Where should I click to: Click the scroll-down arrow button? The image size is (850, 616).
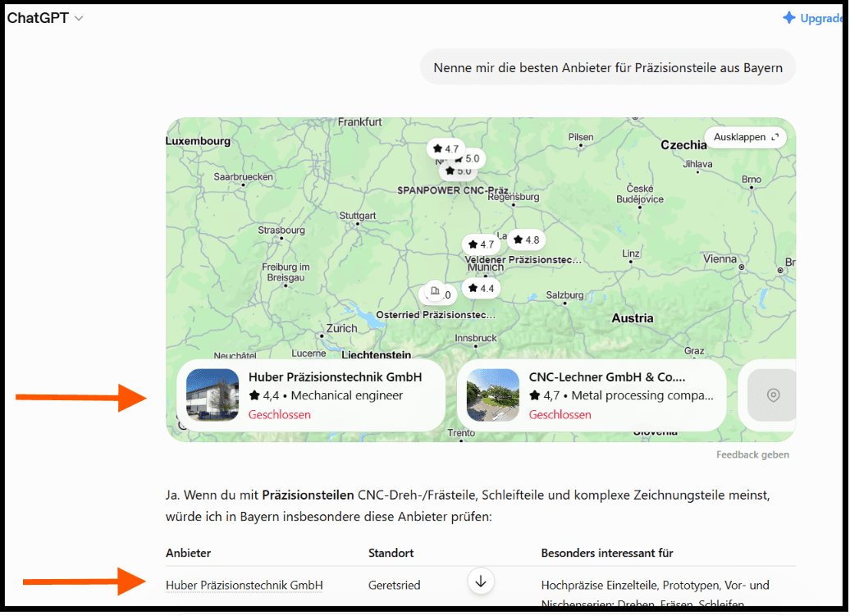click(x=481, y=582)
